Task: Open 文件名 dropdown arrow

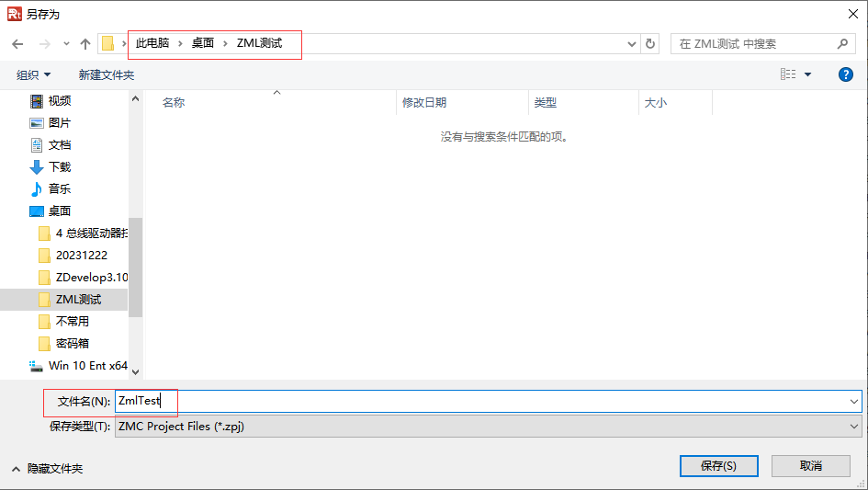Action: point(854,402)
